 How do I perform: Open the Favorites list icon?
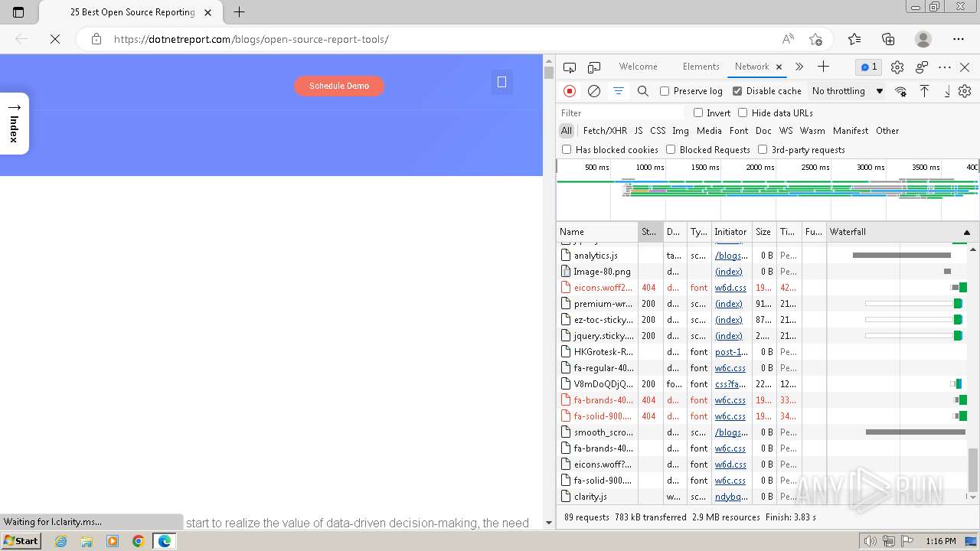(x=854, y=39)
